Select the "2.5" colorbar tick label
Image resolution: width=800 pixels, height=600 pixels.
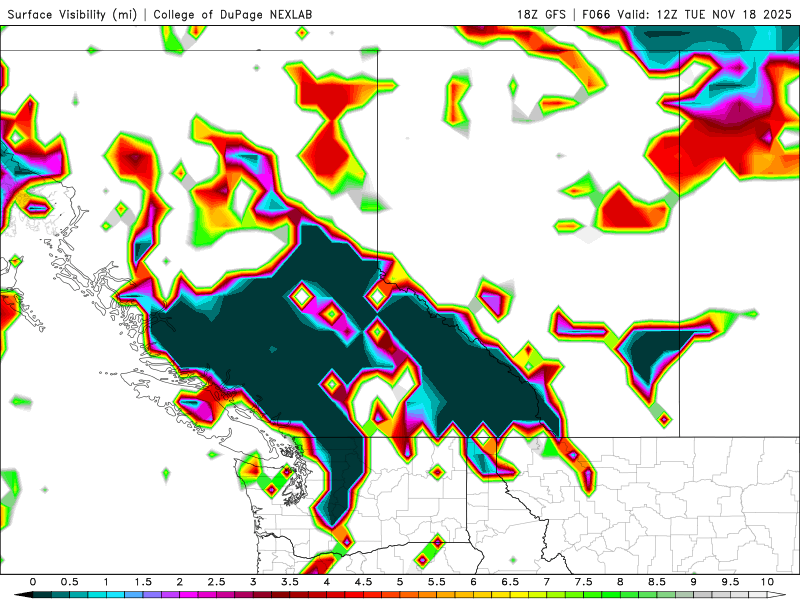[x=216, y=582]
